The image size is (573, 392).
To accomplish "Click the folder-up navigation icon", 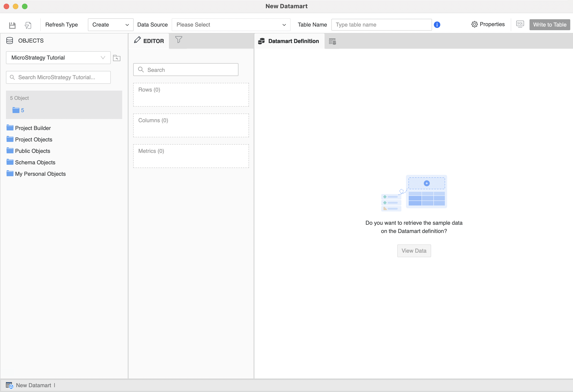I will 117,58.
